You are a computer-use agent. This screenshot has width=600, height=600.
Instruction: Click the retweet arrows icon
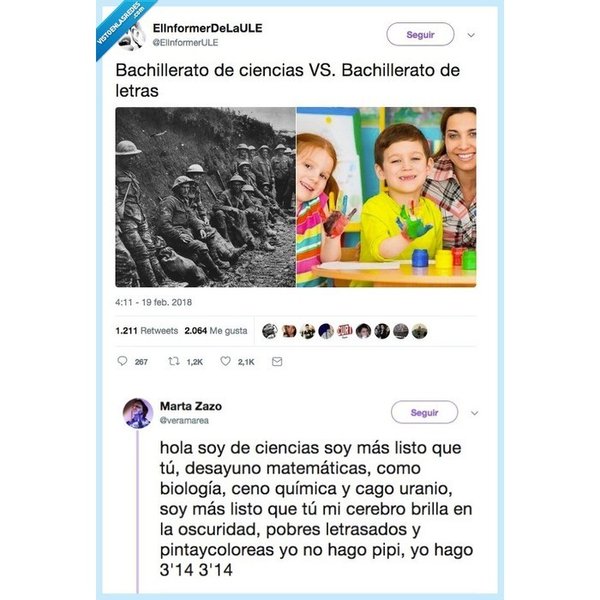click(x=174, y=361)
